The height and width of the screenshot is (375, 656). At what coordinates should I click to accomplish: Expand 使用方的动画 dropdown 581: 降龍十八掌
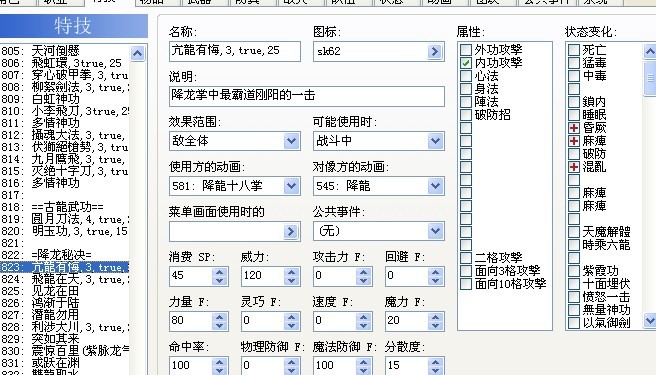[x=235, y=186]
